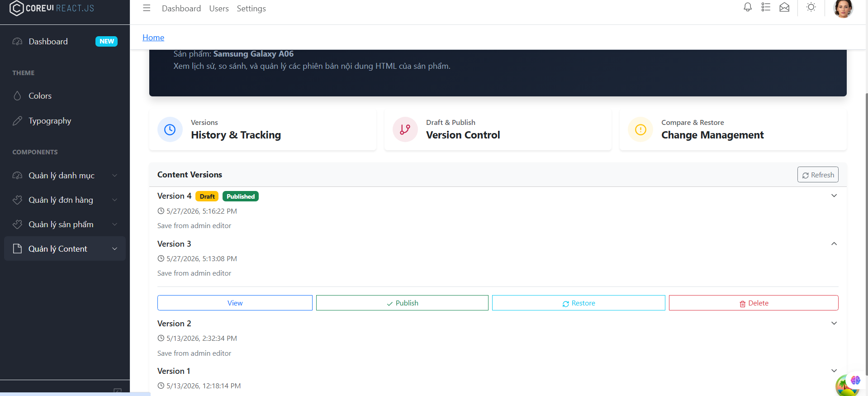Expand Version 1 details chevron

834,371
